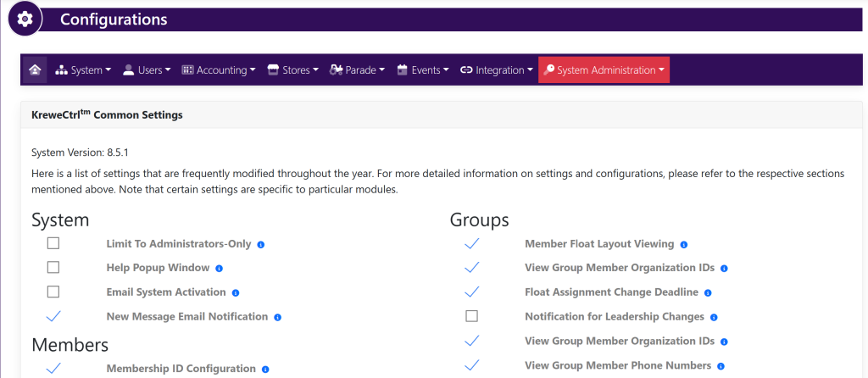
Task: Open the System Administration dropdown
Action: coord(604,70)
